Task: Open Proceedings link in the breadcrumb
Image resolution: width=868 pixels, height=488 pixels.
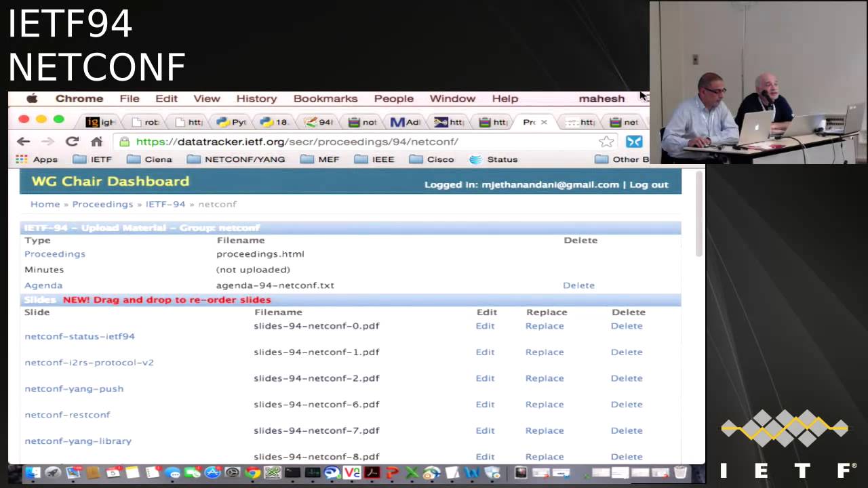Action: coord(102,204)
